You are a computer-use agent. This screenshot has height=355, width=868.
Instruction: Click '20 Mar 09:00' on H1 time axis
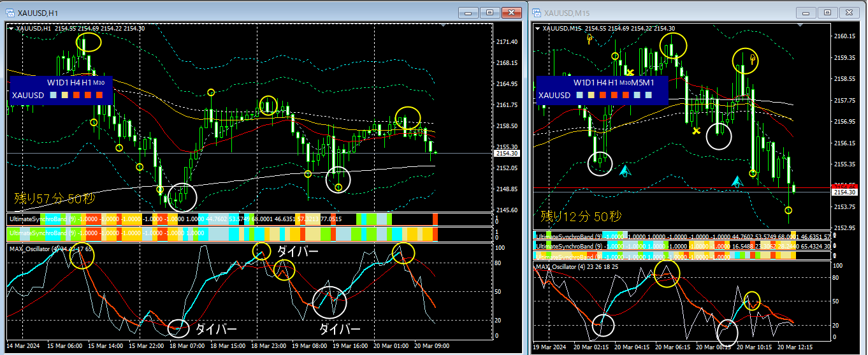432,346
